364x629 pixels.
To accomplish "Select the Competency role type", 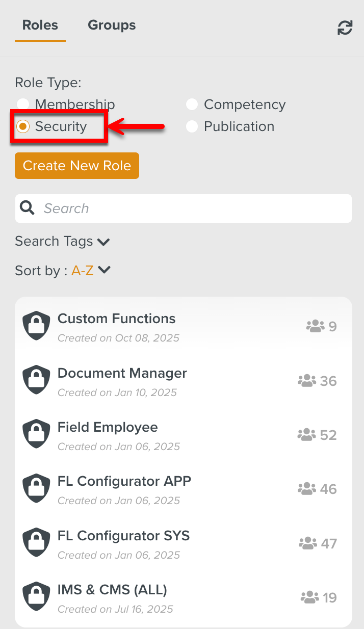I will point(192,104).
